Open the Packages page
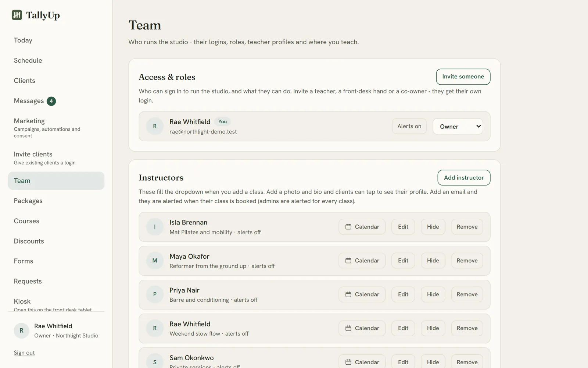The height and width of the screenshot is (368, 588). coord(56,201)
